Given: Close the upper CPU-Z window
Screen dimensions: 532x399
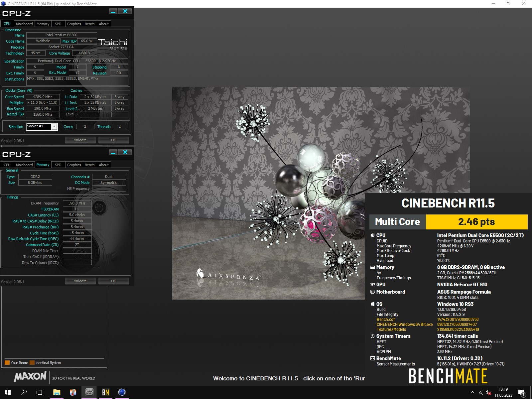Looking at the screenshot, I should coord(125,11).
